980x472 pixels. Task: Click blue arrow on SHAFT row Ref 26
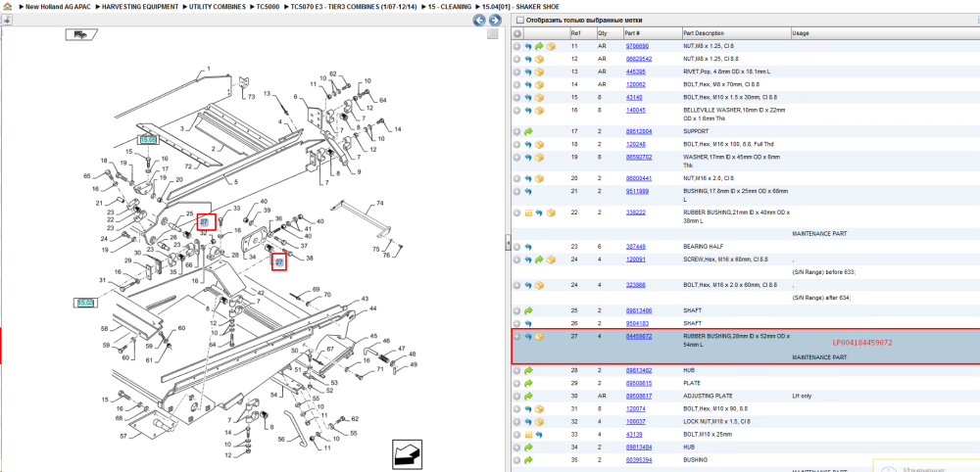pyautogui.click(x=528, y=323)
